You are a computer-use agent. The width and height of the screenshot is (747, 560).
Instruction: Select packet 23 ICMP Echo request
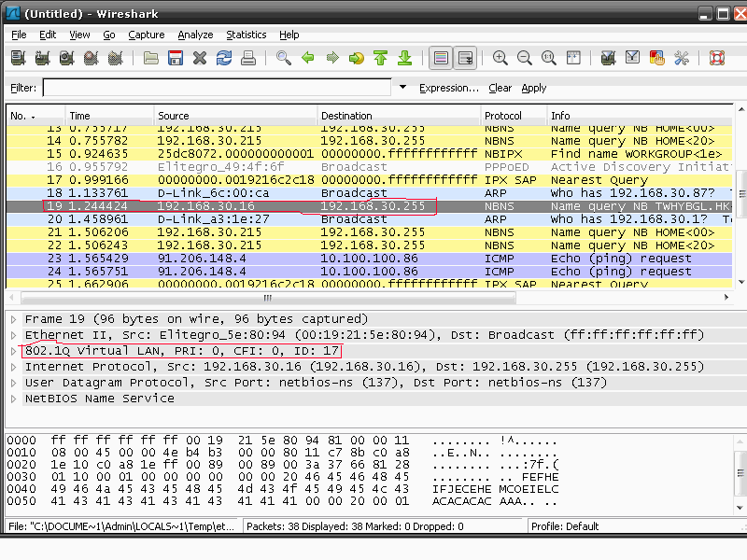(369, 259)
